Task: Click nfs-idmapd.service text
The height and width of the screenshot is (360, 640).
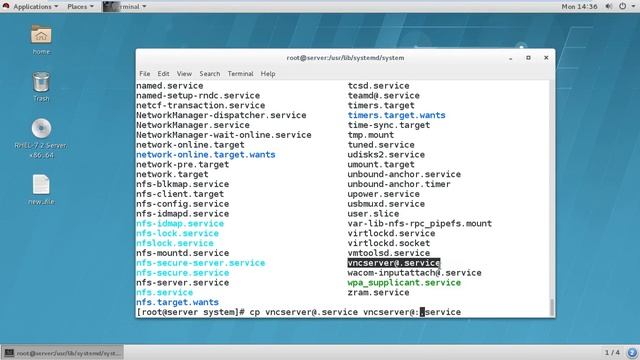Action: tap(182, 213)
